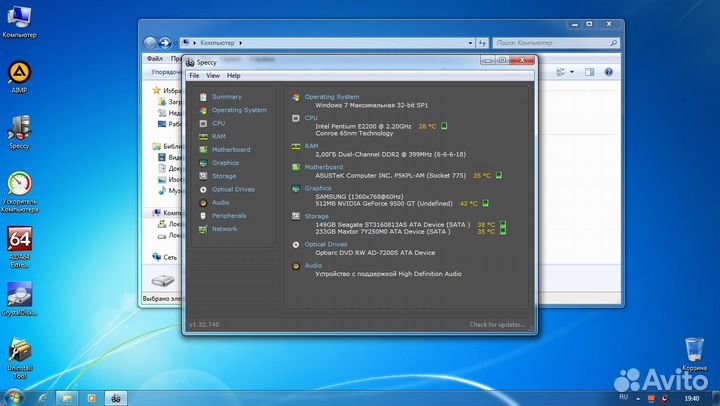This screenshot has width=720, height=406.
Task: Click the Explorer back navigation button
Action: coord(150,43)
